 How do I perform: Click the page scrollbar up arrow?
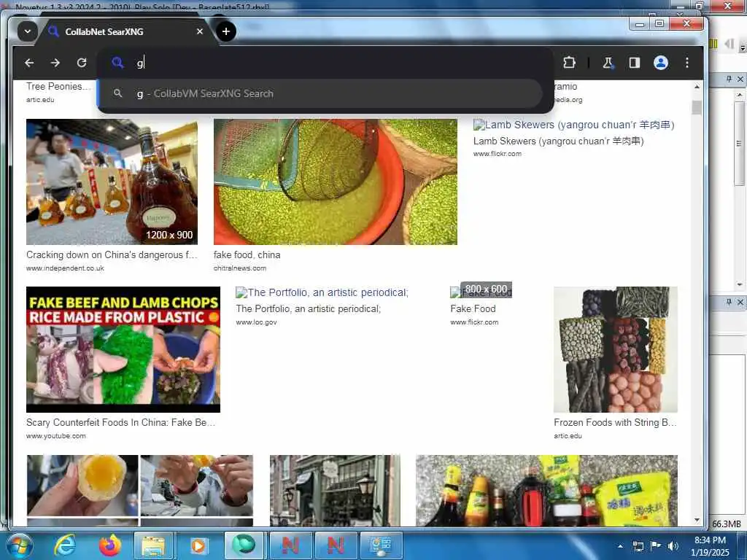pos(697,87)
